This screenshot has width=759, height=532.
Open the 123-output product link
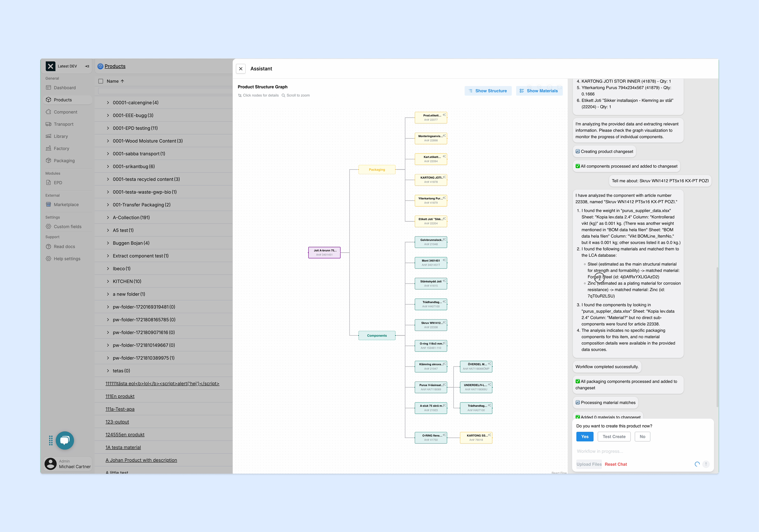pyautogui.click(x=117, y=422)
